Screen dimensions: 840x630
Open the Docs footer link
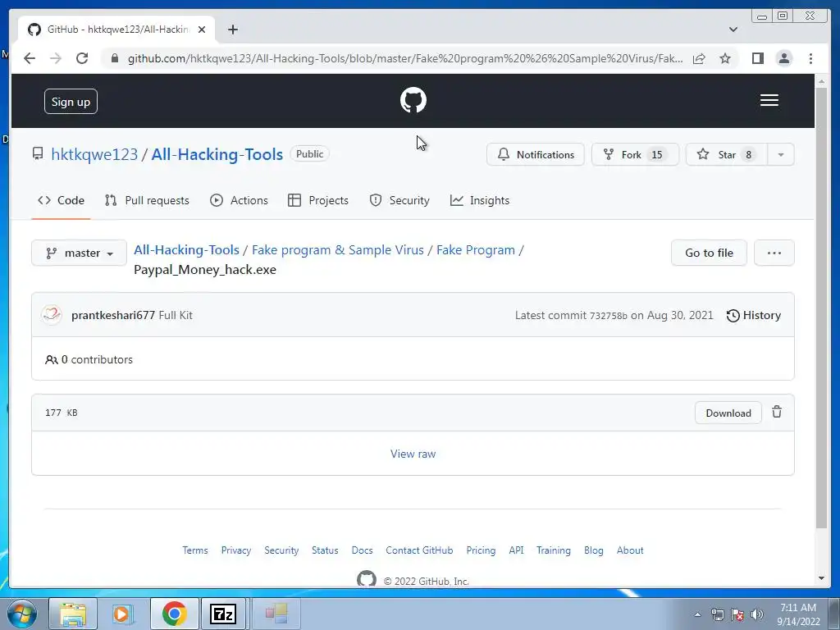[362, 550]
